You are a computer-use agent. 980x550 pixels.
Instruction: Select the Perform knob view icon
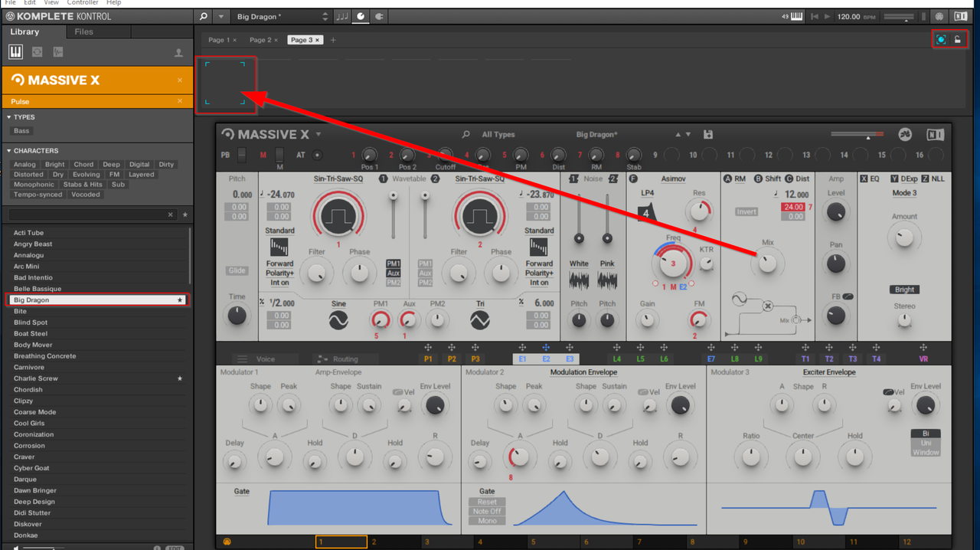click(361, 16)
